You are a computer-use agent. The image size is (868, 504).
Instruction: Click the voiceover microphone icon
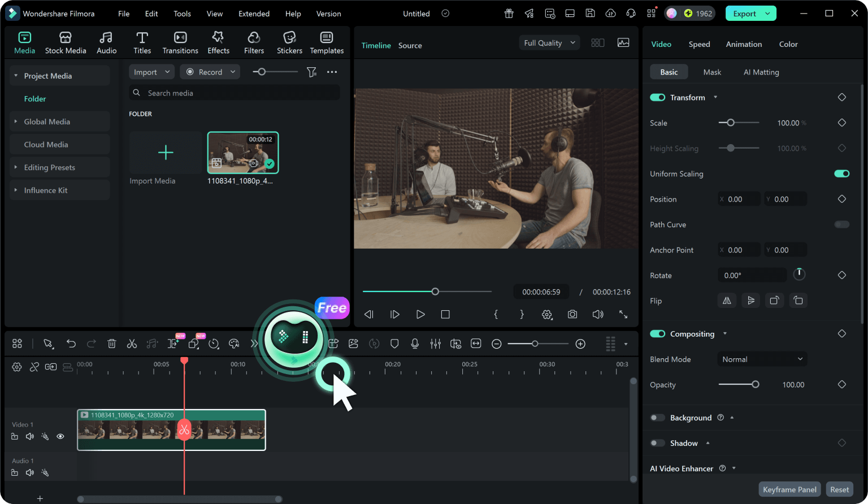[415, 344]
